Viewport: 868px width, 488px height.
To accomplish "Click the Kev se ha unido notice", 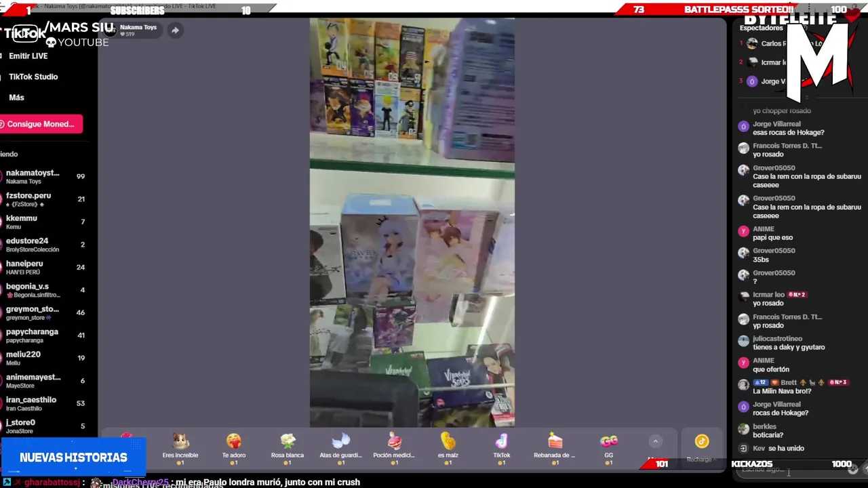I will point(778,449).
